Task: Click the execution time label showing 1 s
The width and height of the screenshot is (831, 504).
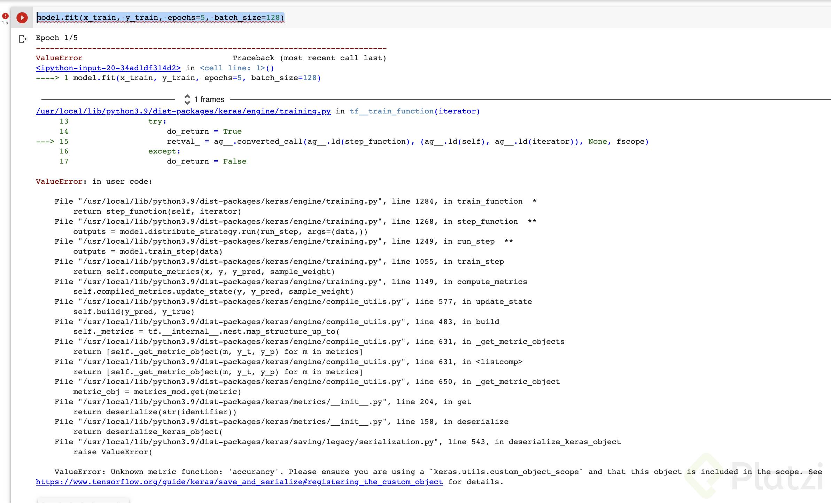Action: pos(5,23)
